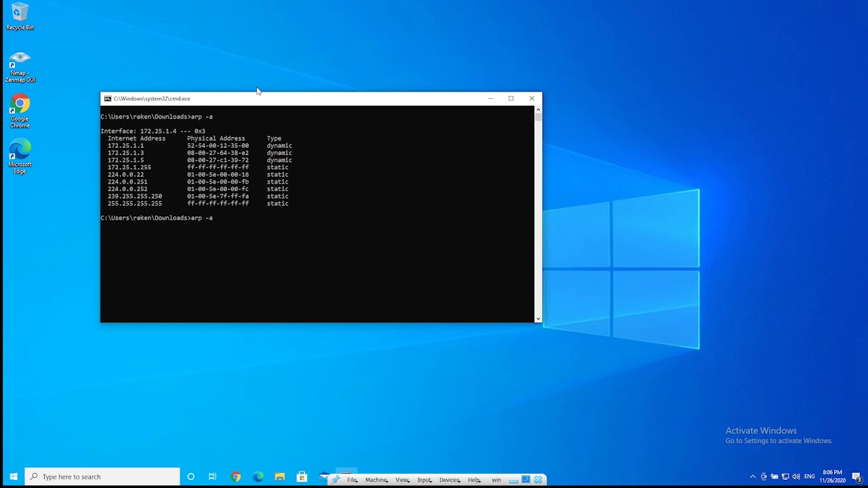Maximize the cmd.exe window
868x488 pixels.
tap(511, 98)
